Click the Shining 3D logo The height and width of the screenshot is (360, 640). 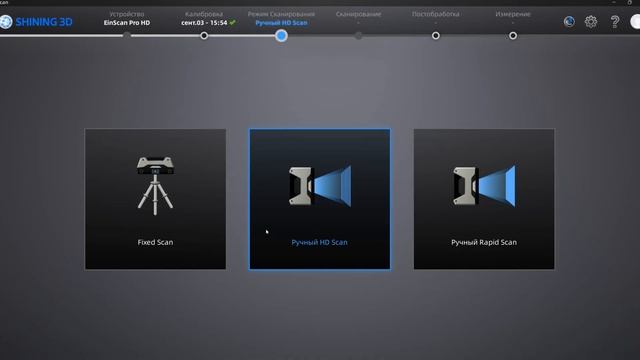(x=37, y=22)
